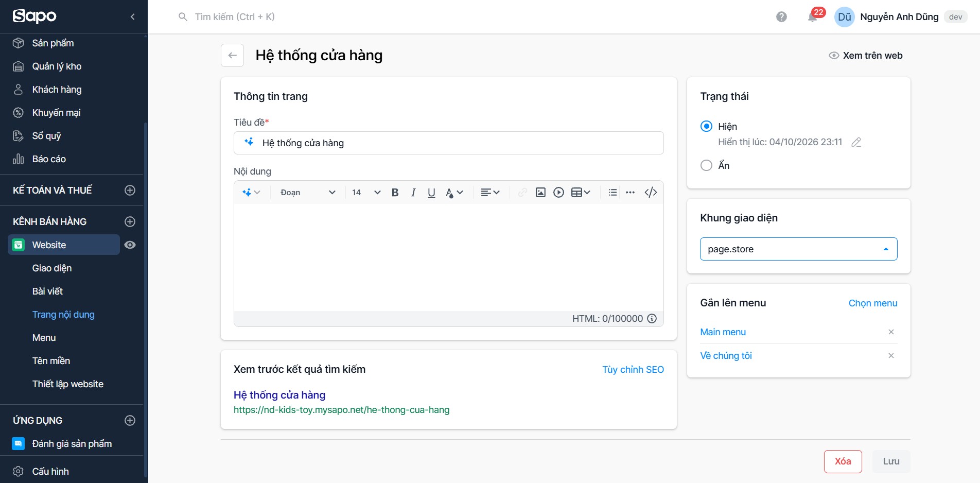Toggle italic formatting in editor

pos(413,193)
